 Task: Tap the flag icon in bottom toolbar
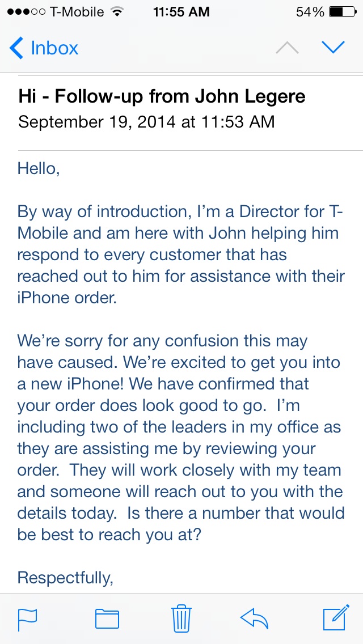(28, 620)
